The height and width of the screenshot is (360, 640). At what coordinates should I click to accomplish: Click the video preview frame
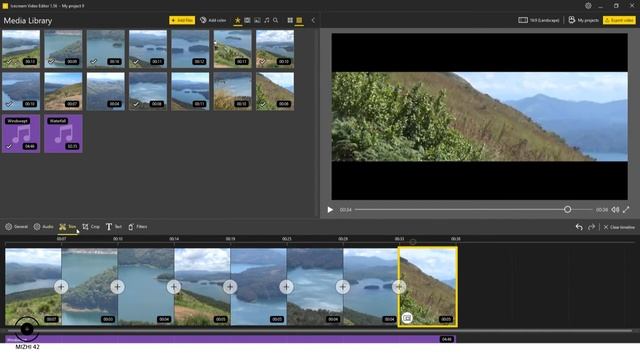[480, 117]
